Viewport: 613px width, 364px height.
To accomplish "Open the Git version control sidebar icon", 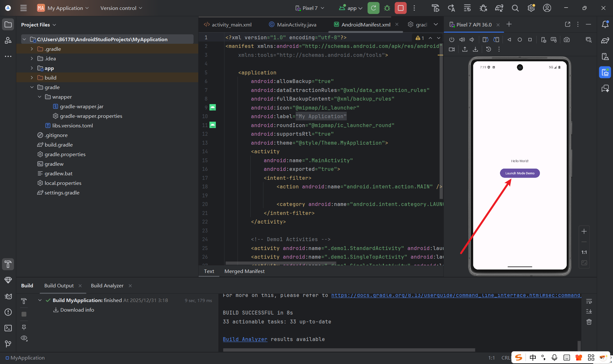I will point(8,344).
